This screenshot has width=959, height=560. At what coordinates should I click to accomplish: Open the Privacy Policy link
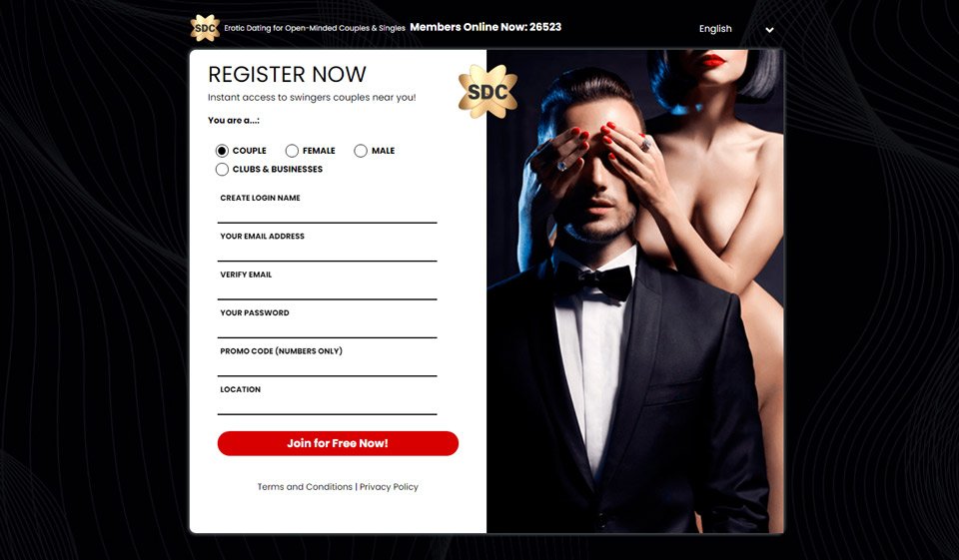[389, 487]
